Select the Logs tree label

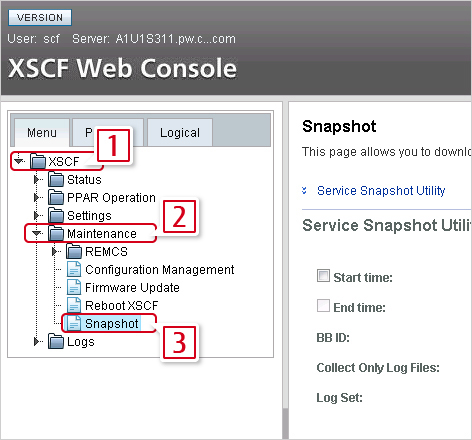(81, 342)
